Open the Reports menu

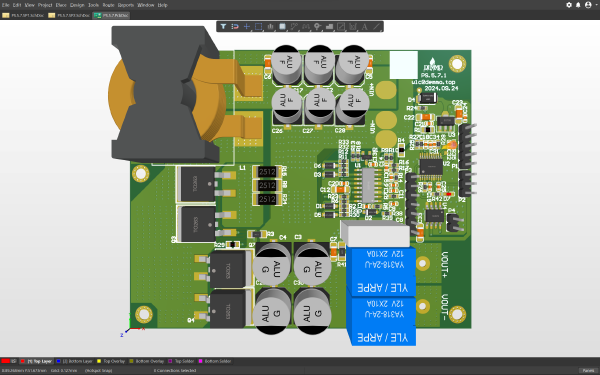[126, 5]
